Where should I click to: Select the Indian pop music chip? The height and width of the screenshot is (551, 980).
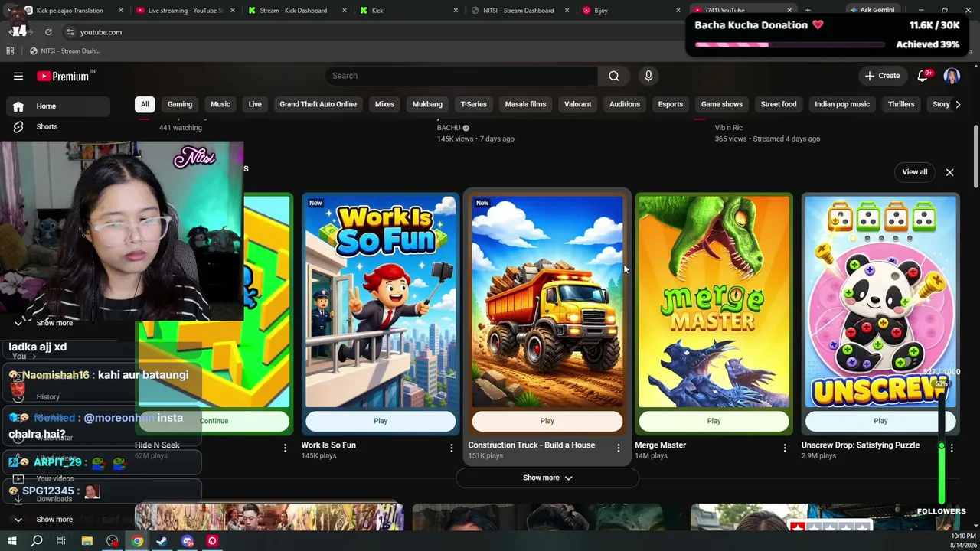coord(842,104)
